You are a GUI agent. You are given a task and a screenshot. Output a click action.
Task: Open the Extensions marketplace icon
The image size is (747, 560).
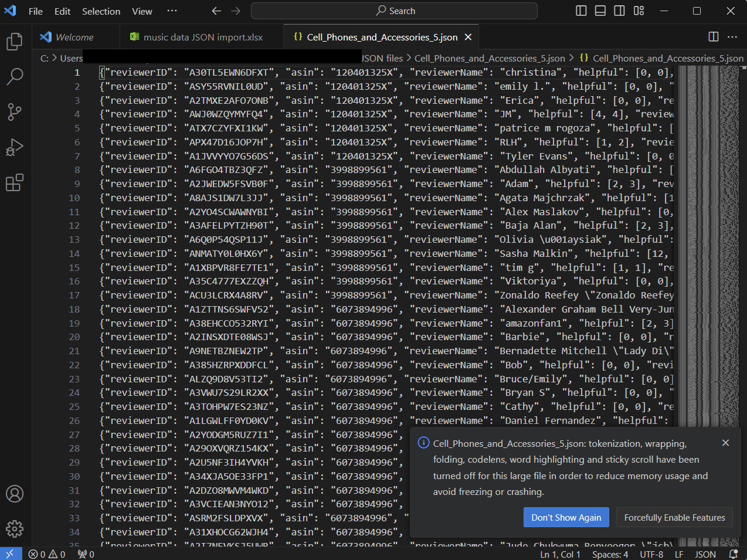pyautogui.click(x=15, y=183)
